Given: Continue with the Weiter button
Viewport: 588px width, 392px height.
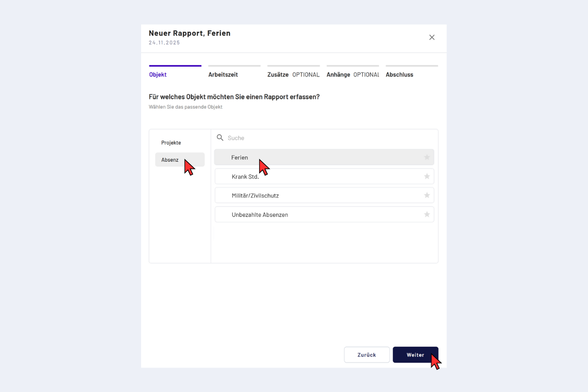Looking at the screenshot, I should 415,355.
